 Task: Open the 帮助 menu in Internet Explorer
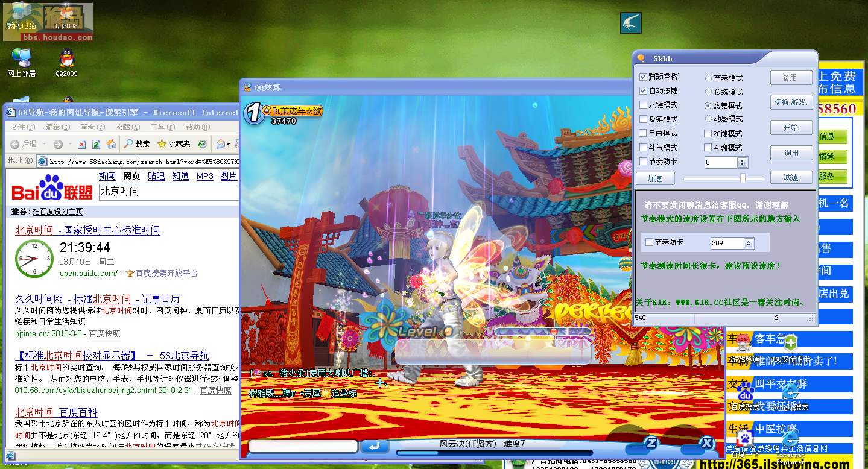pyautogui.click(x=198, y=127)
